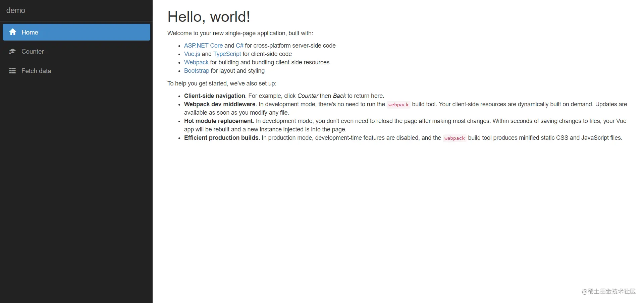
Task: Click the demo brand title
Action: 16,10
